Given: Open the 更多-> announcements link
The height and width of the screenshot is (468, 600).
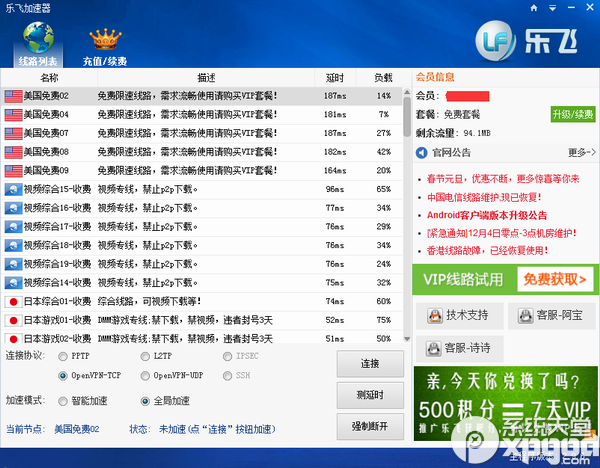Looking at the screenshot, I should coord(582,153).
